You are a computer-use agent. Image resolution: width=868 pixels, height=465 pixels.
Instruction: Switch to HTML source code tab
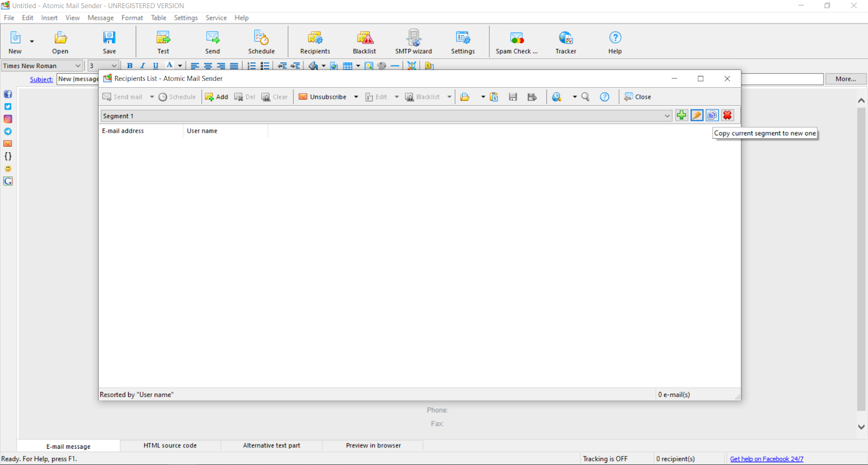pyautogui.click(x=170, y=445)
